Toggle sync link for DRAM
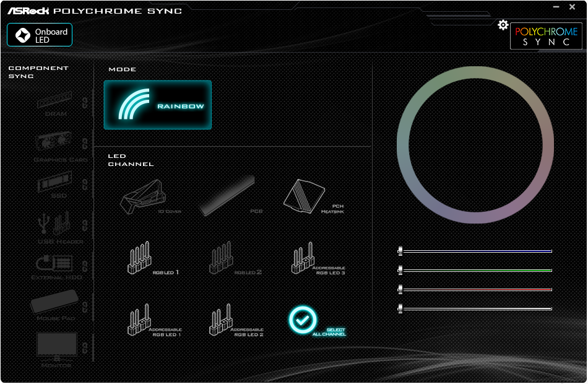The image size is (588, 384). point(85,102)
